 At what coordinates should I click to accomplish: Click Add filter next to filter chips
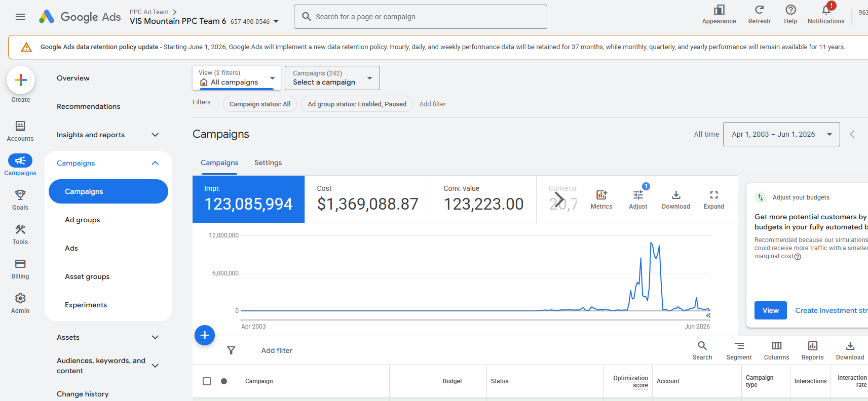pos(433,104)
